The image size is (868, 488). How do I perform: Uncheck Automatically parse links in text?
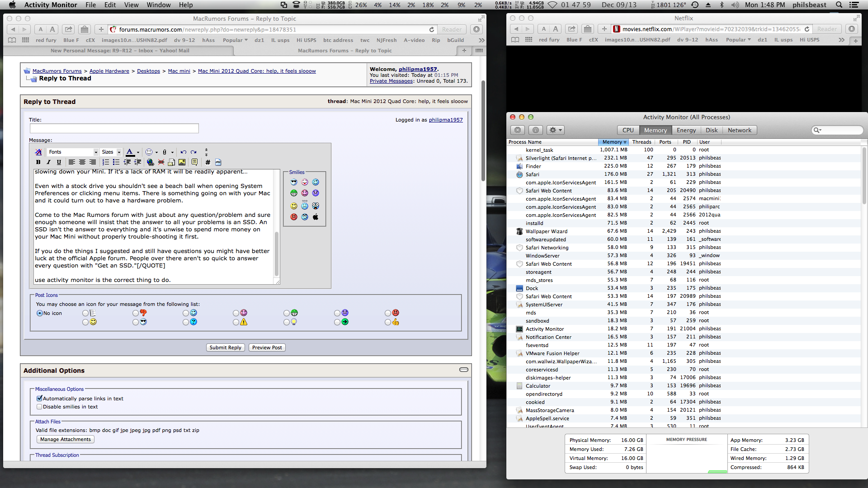point(39,399)
